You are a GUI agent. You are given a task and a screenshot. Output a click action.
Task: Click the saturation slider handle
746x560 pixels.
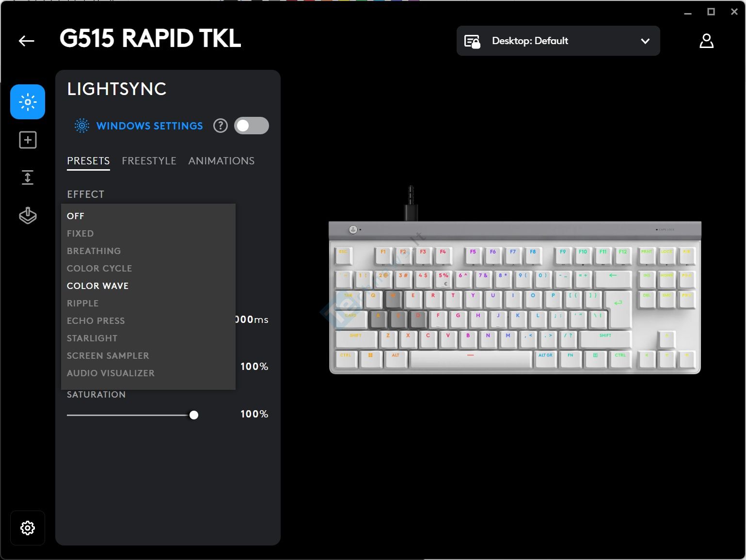194,415
